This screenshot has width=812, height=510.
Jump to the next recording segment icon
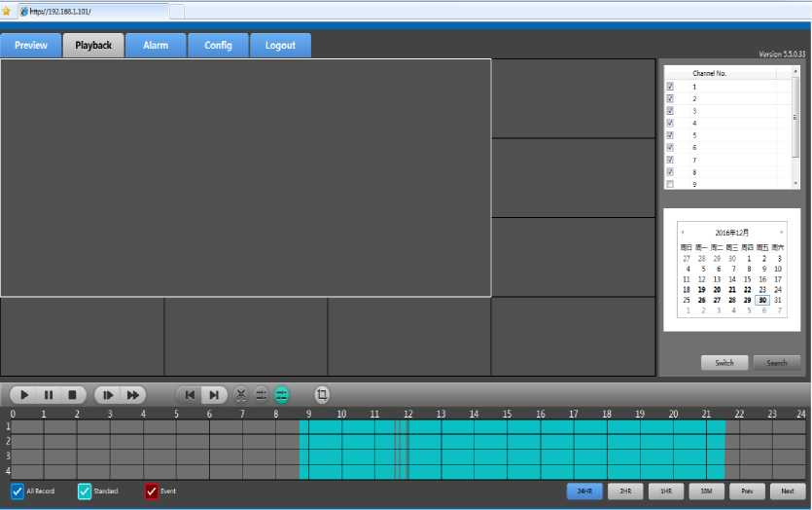pyautogui.click(x=214, y=395)
